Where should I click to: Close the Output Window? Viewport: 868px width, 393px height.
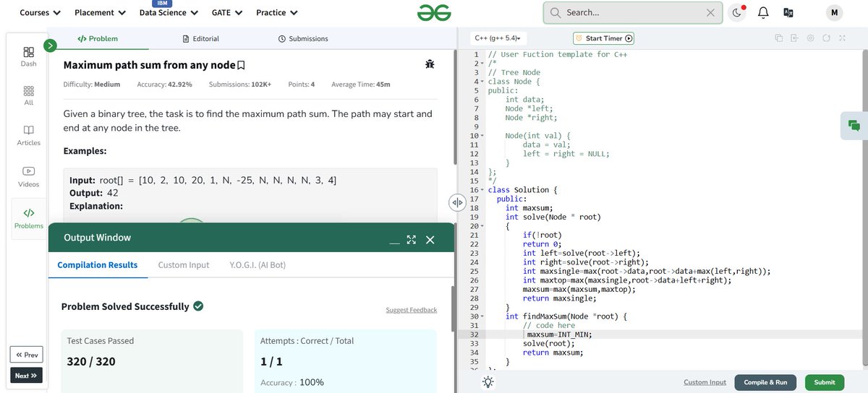[x=430, y=240]
